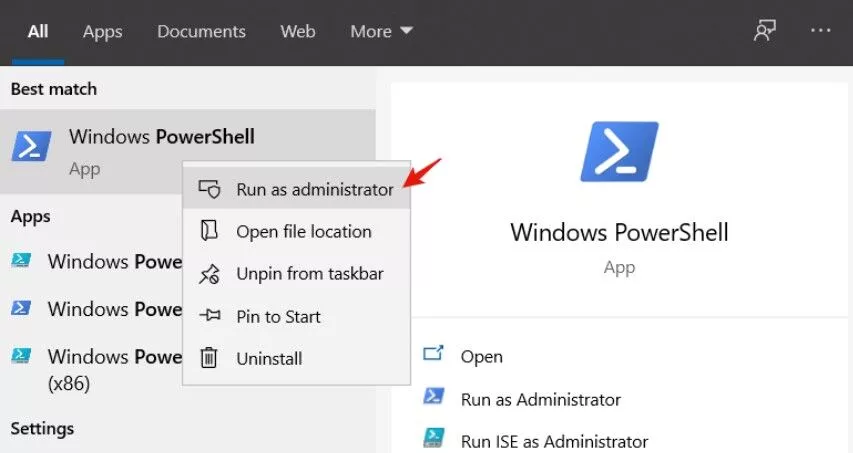Click icon of the PowerShell (x86) entry

point(21,356)
